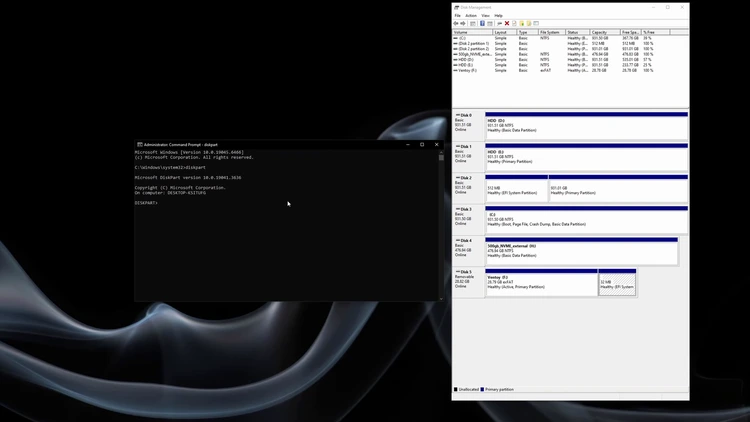Click the red X Delete toolbar icon
The height and width of the screenshot is (422, 750).
pos(507,23)
